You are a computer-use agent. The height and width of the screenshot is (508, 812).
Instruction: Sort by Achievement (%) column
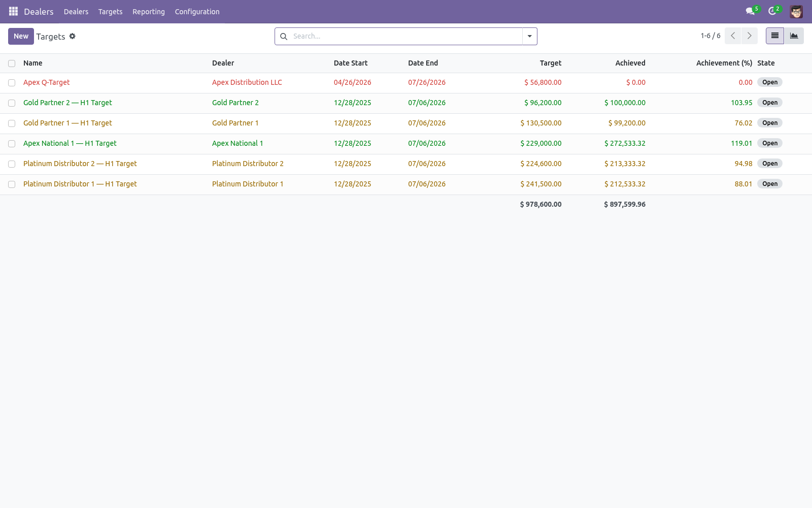tap(724, 63)
